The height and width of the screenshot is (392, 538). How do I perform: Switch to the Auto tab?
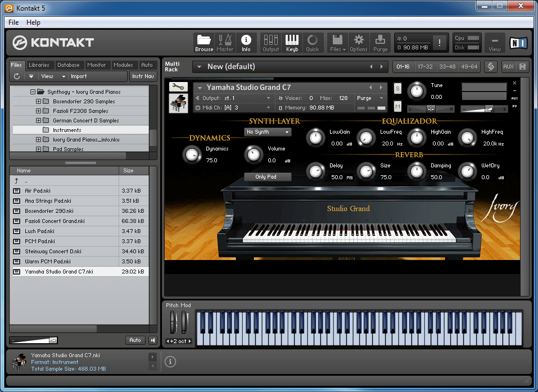pos(147,65)
